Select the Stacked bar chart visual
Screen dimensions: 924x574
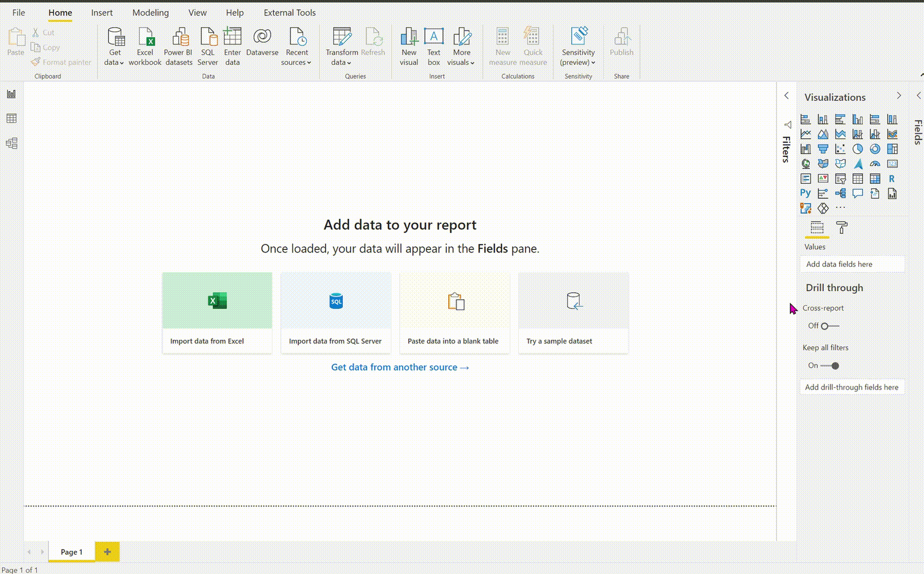pos(806,119)
